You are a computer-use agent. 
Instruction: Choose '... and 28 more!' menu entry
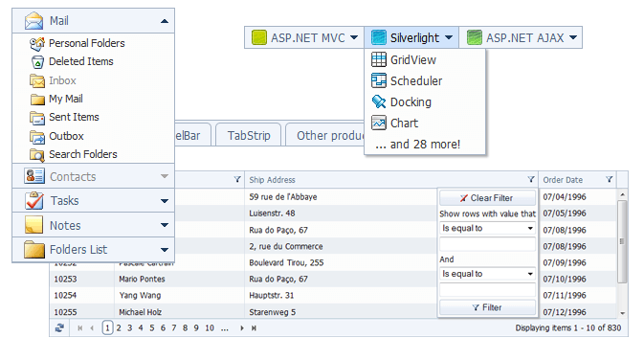click(x=425, y=145)
